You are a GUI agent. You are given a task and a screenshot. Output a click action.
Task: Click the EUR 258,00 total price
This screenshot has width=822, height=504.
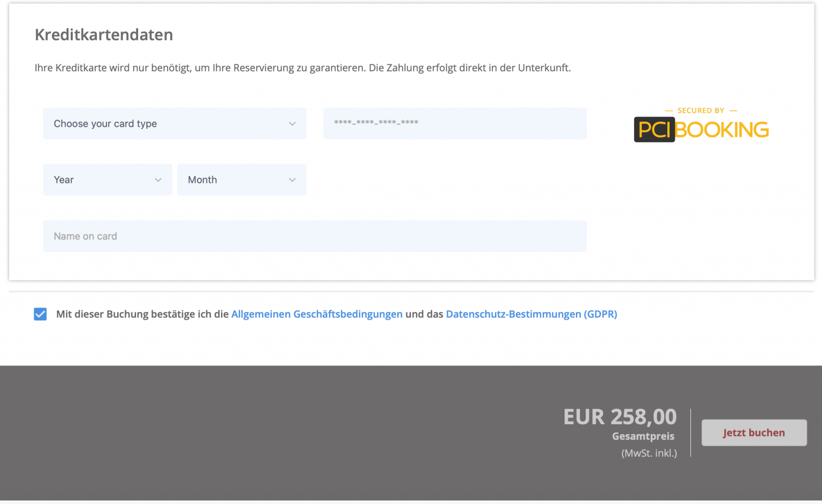[x=620, y=417]
